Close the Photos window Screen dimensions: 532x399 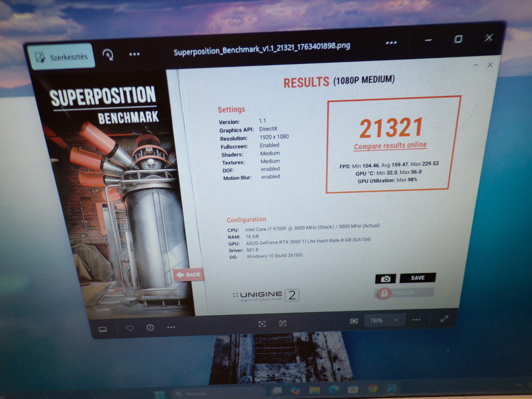tap(489, 38)
